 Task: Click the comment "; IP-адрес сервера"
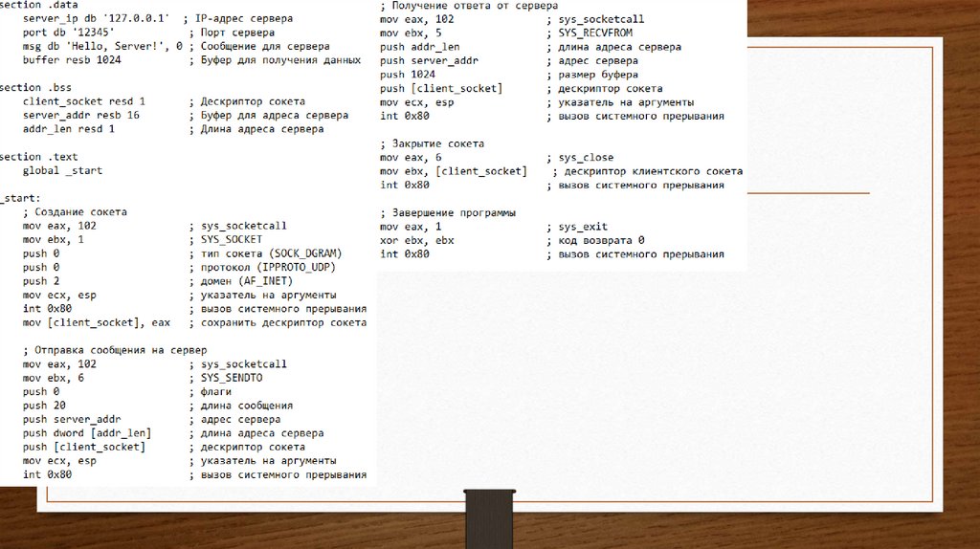238,18
